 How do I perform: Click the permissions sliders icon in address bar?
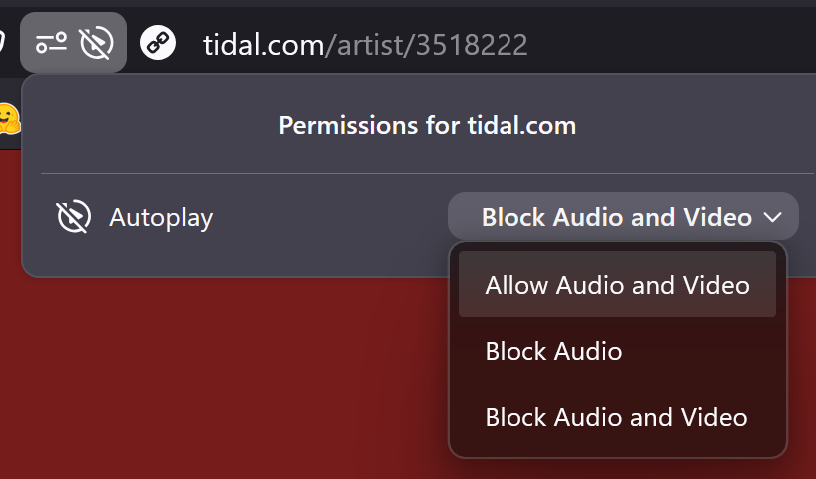[x=51, y=43]
